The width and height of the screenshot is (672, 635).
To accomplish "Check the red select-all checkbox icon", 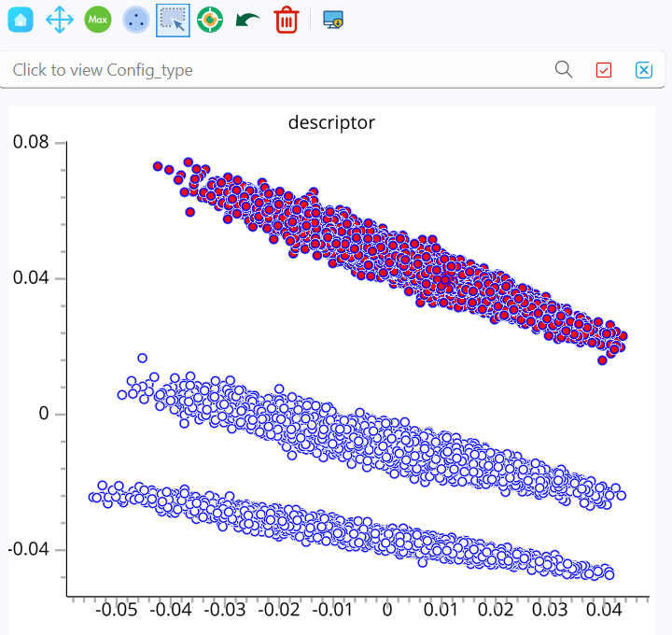I will tap(604, 70).
